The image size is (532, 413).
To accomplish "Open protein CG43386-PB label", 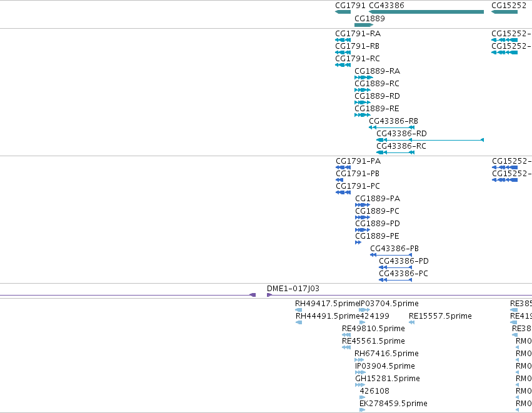I will pyautogui.click(x=394, y=249).
